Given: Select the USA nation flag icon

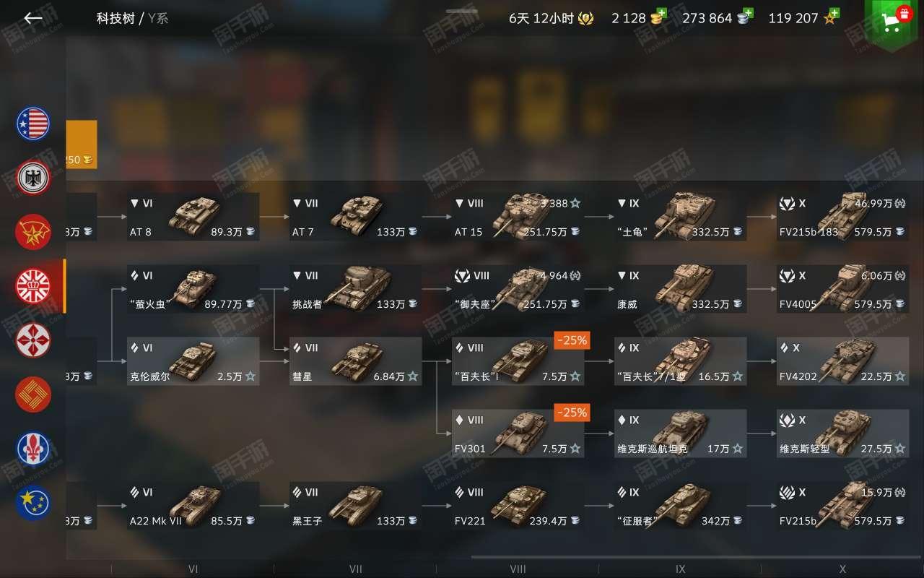Looking at the screenshot, I should (x=33, y=124).
